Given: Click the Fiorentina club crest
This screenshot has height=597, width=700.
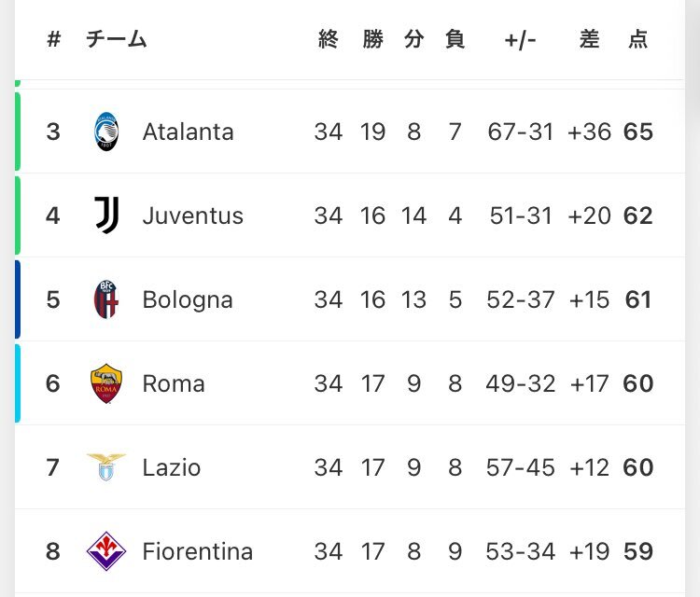Looking at the screenshot, I should point(106,551).
